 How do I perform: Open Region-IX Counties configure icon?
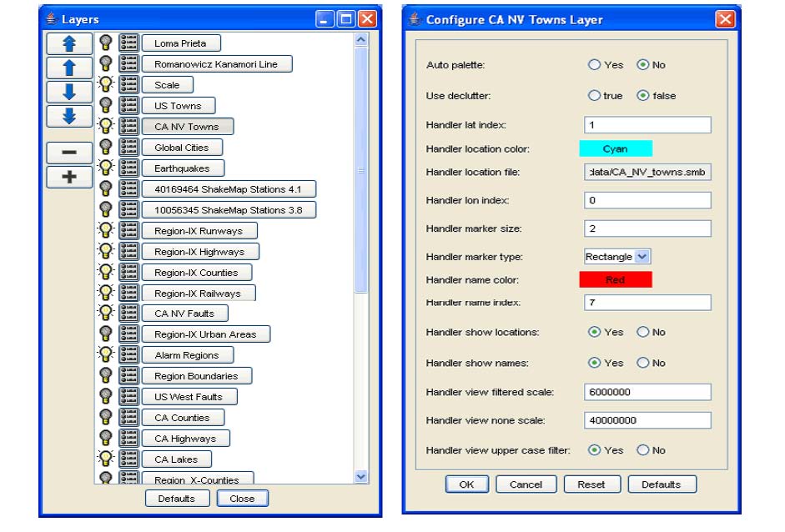[x=128, y=273]
